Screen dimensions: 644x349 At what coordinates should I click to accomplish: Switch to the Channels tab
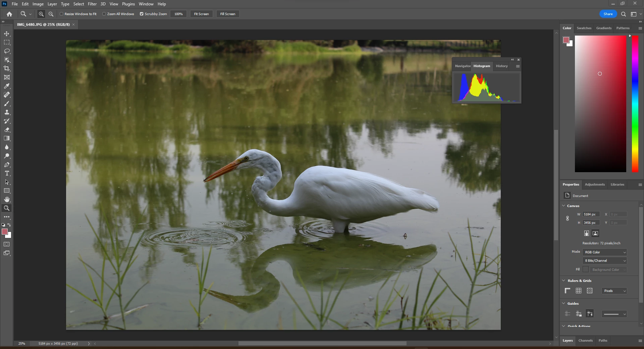586,341
